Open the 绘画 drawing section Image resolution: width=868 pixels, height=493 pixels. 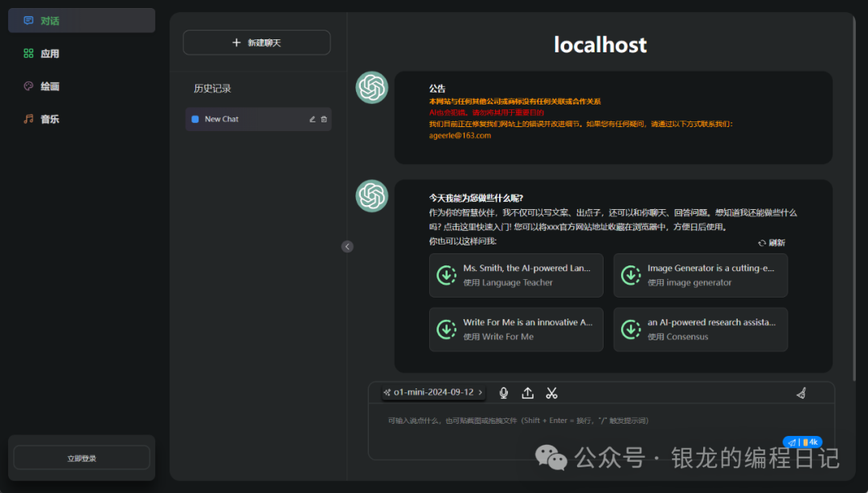coord(81,86)
